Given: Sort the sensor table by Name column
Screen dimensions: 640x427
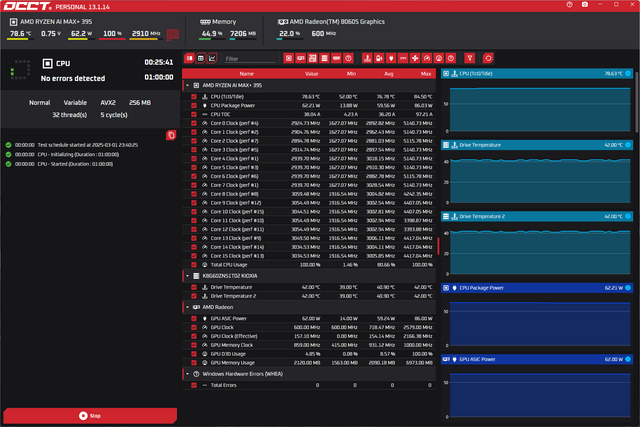Looking at the screenshot, I should [247, 74].
